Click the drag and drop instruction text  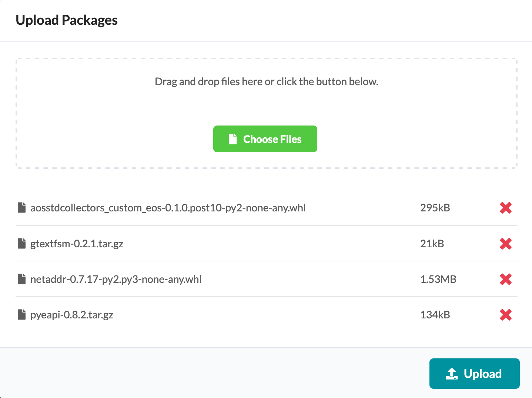click(266, 81)
